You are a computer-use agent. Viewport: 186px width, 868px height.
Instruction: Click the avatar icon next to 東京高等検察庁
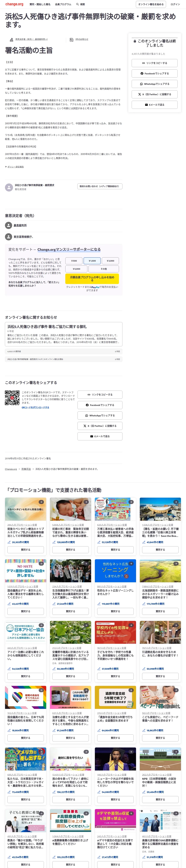[x=8, y=237]
